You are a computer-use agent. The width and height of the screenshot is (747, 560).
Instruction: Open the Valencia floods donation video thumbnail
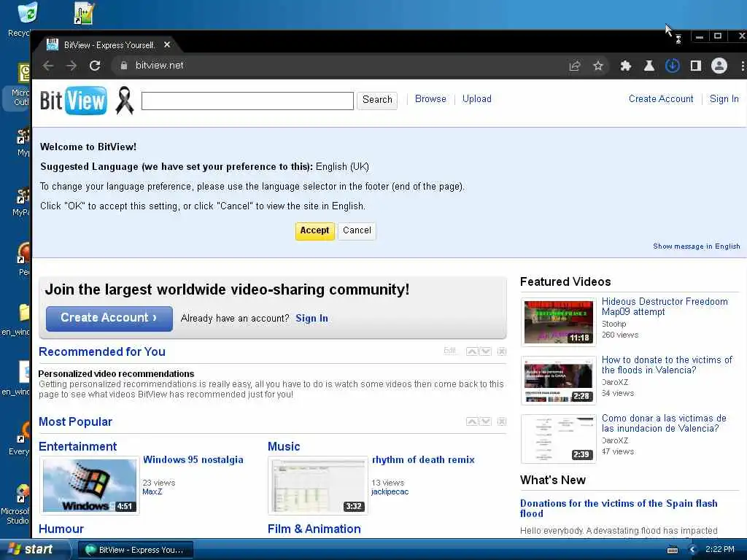[558, 381]
